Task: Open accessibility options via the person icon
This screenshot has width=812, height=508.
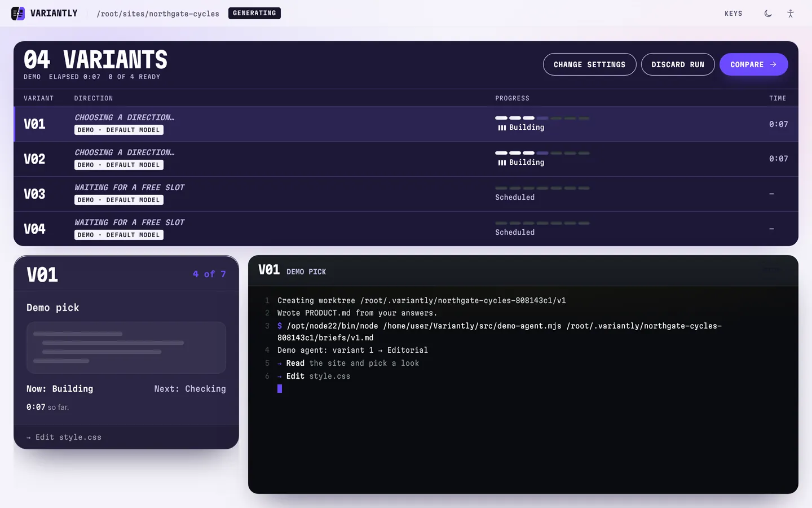Action: pyautogui.click(x=791, y=14)
